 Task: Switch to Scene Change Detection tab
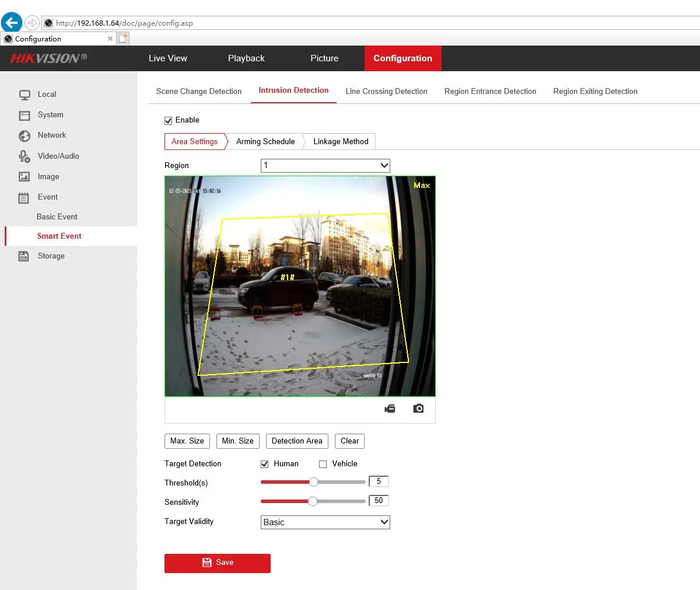point(199,92)
